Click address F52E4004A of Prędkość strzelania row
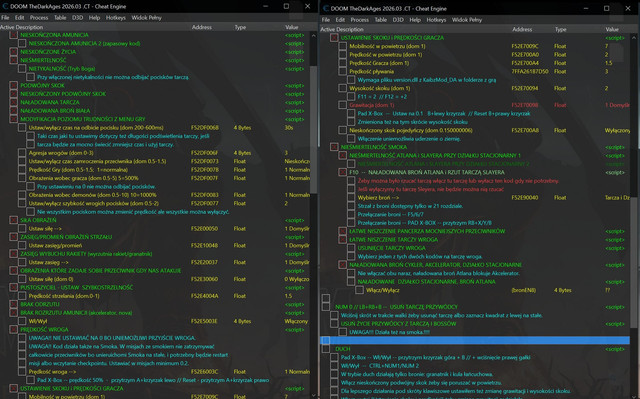 coord(204,296)
